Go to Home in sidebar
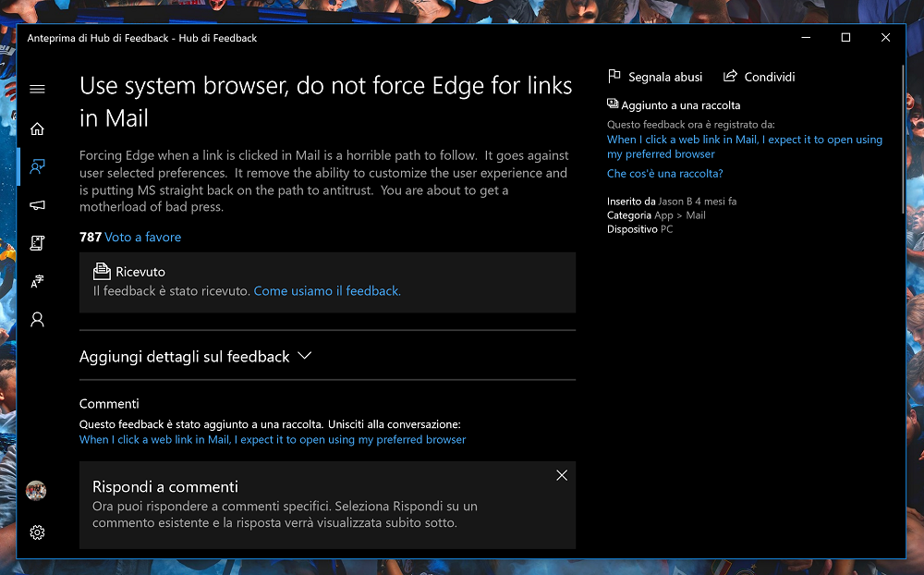Image resolution: width=924 pixels, height=575 pixels. 37,128
